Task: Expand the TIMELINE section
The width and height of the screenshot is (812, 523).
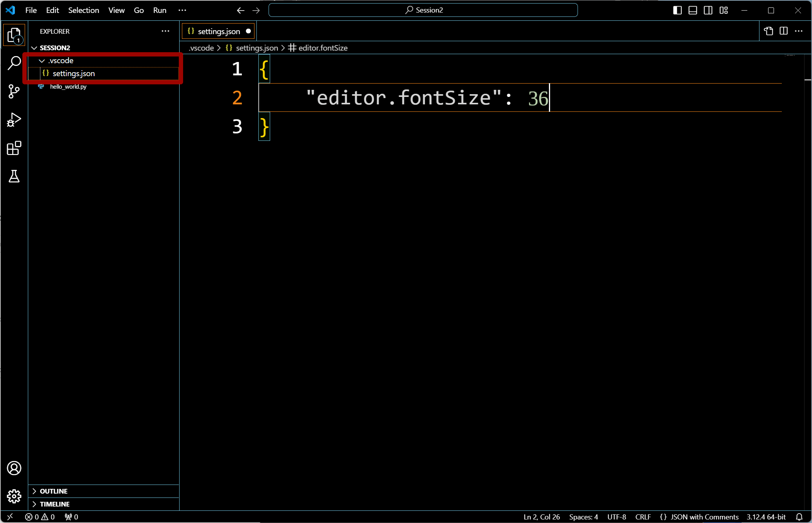Action: pyautogui.click(x=54, y=504)
